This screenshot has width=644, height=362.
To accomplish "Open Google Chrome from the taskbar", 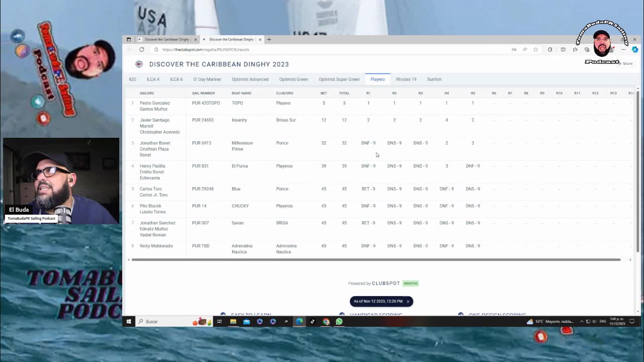I will coord(326,321).
